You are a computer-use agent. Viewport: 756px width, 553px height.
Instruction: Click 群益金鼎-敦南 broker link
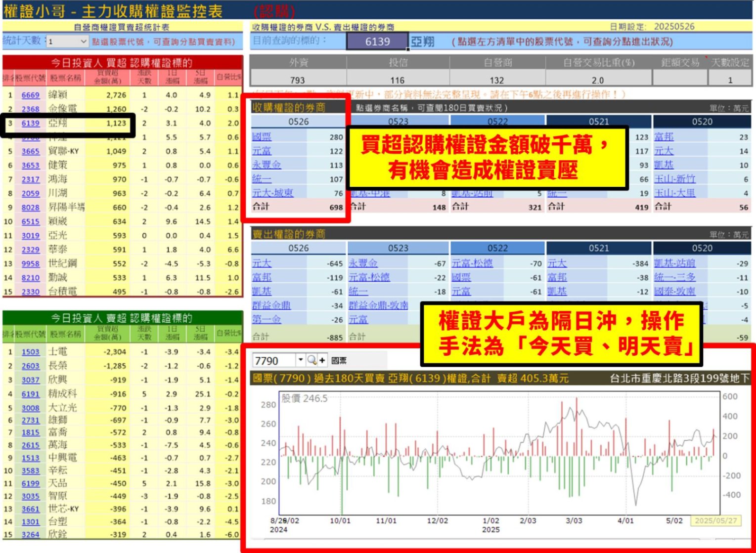point(378,305)
